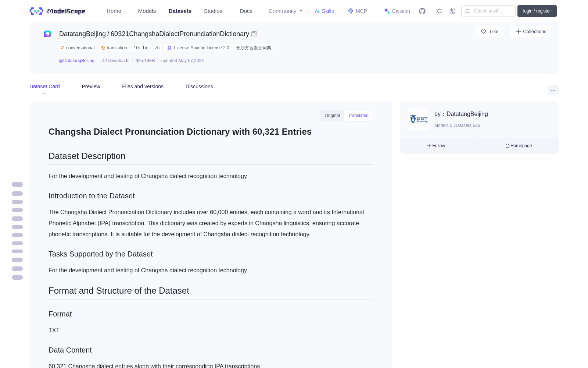
Task: Go to the Home page
Action: [114, 11]
